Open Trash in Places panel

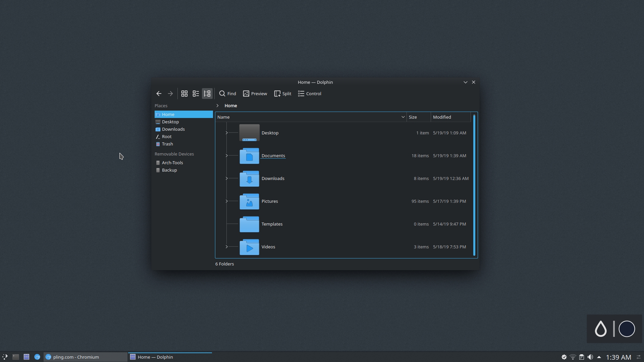(183, 144)
